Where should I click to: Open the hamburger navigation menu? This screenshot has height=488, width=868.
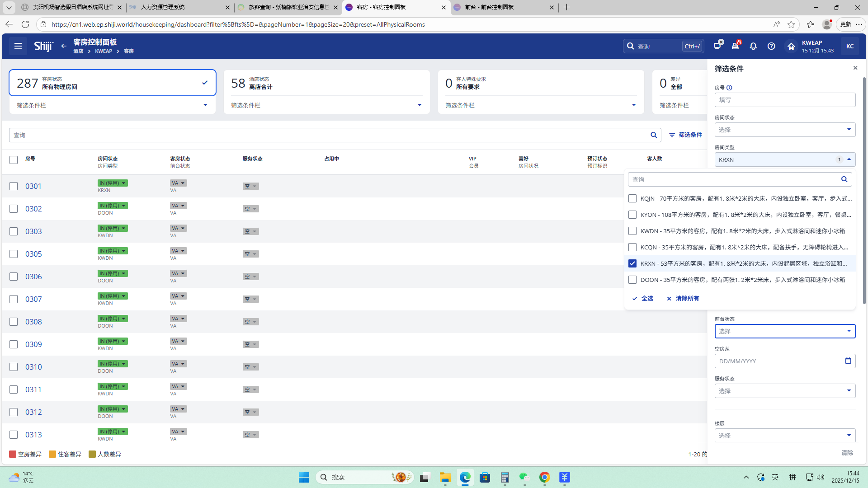tap(18, 46)
